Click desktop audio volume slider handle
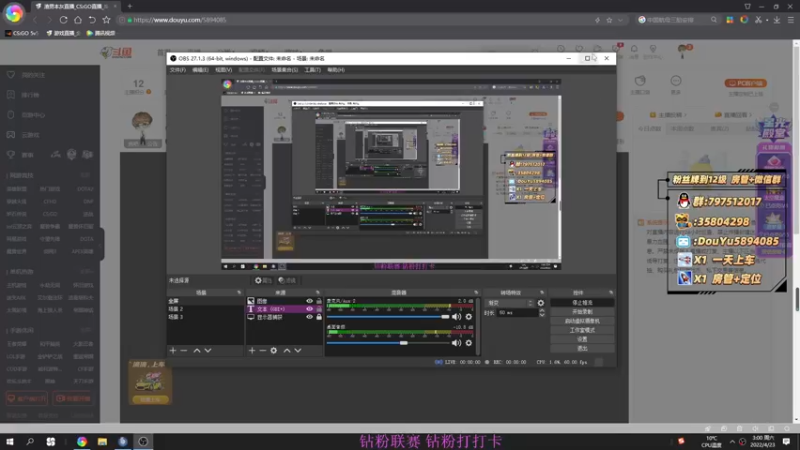 point(404,343)
